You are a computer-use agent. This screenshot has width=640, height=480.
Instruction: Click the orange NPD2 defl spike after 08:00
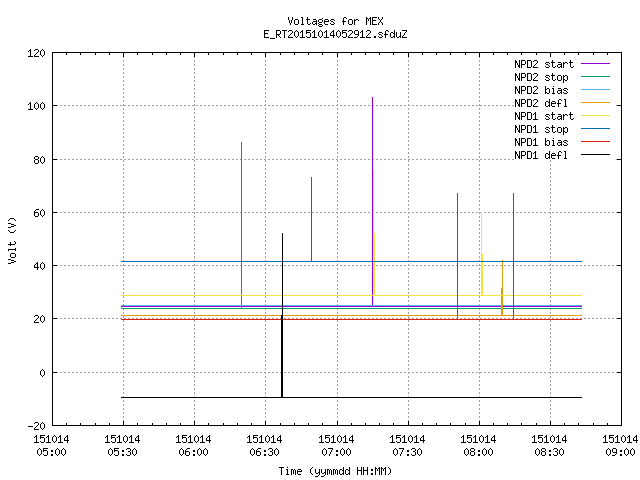click(x=502, y=288)
